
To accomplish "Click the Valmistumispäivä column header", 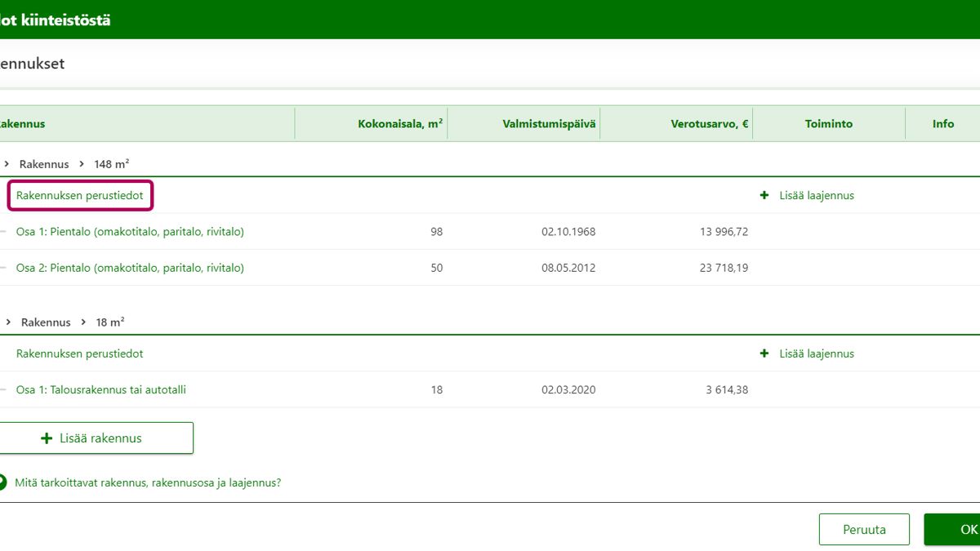I will [x=549, y=124].
